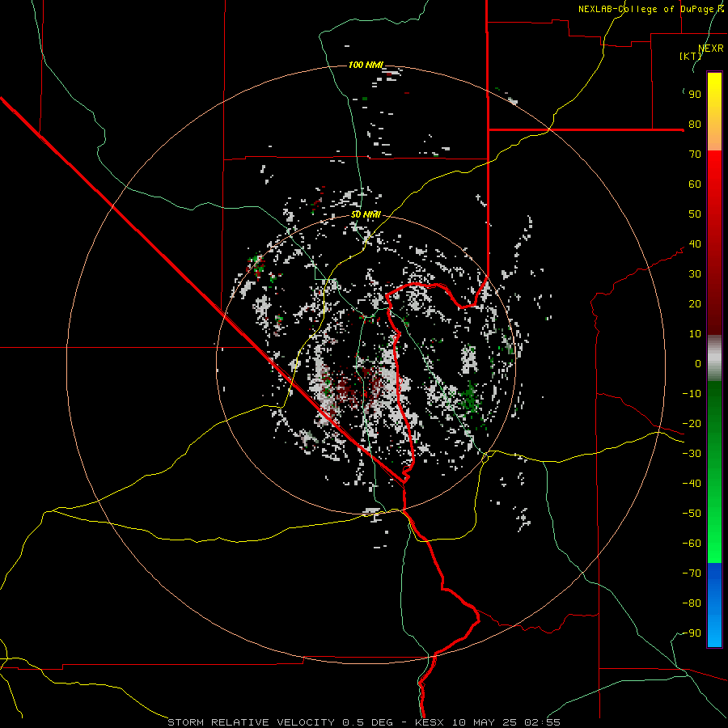Click the 0 value on velocity scale

698,364
